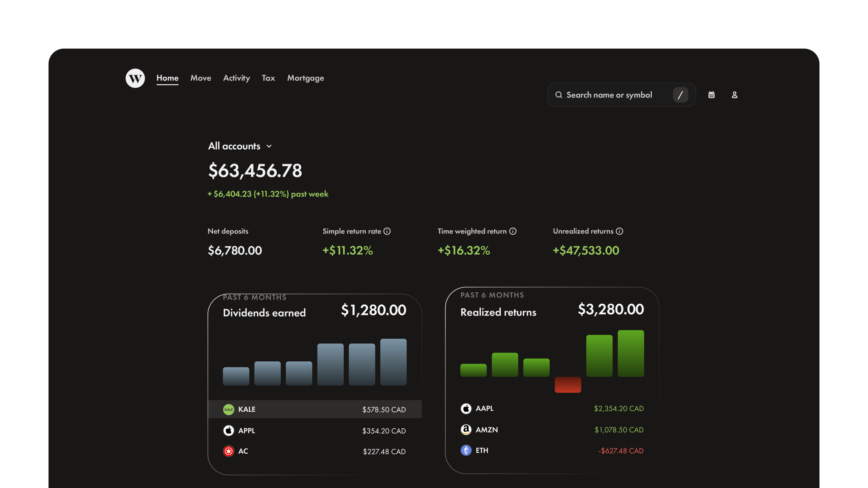Open the user profile icon
This screenshot has width=868, height=488.
734,95
